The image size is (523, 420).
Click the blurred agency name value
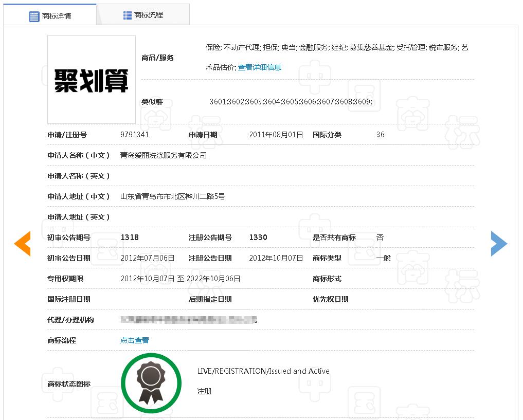point(189,320)
